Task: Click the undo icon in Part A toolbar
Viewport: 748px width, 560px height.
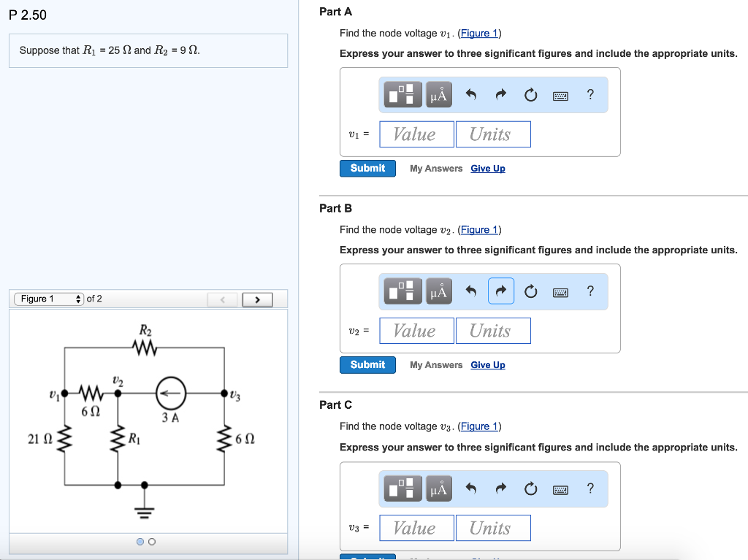Action: click(471, 94)
